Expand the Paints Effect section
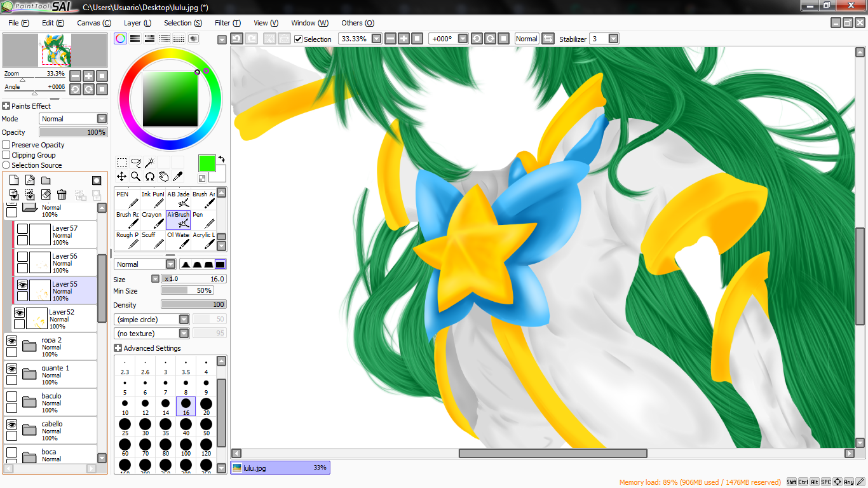This screenshot has height=488, width=868. (x=6, y=106)
